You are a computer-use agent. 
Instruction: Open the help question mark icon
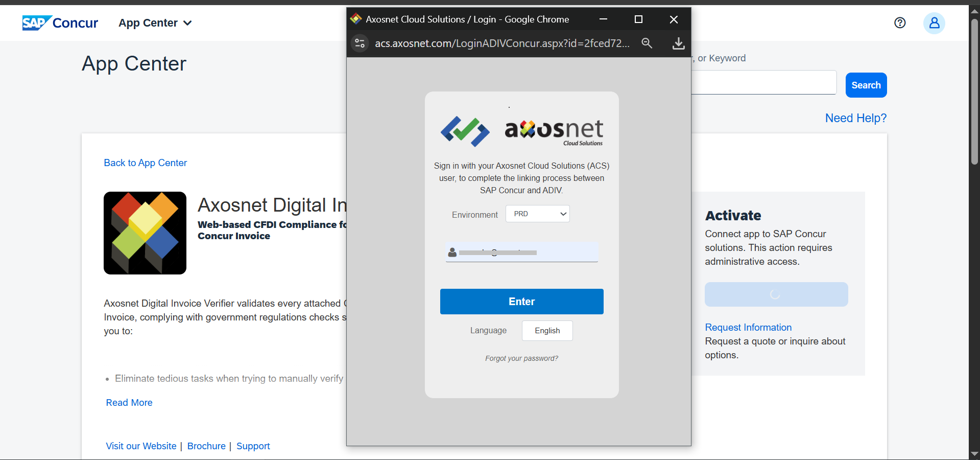point(900,23)
